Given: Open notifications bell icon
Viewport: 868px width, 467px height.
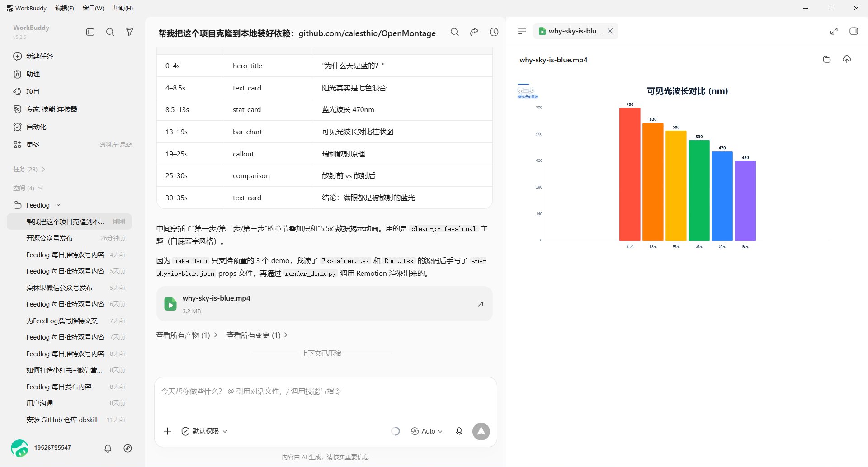Looking at the screenshot, I should 108,448.
